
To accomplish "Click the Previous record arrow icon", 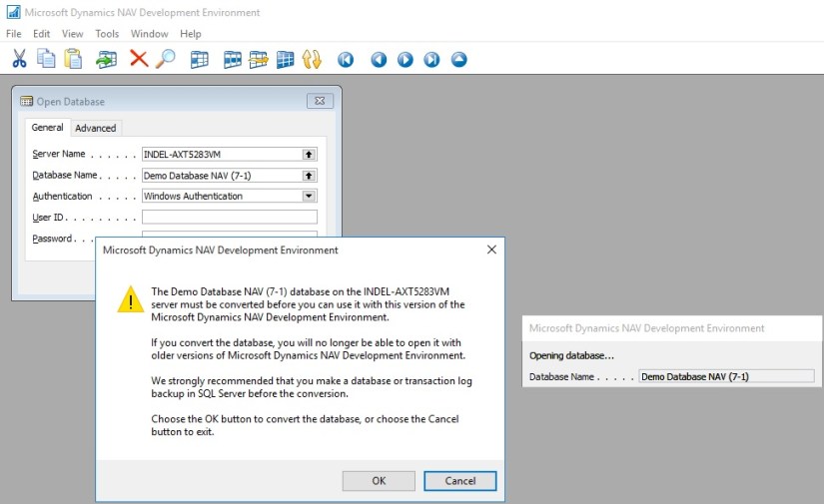I will (379, 59).
